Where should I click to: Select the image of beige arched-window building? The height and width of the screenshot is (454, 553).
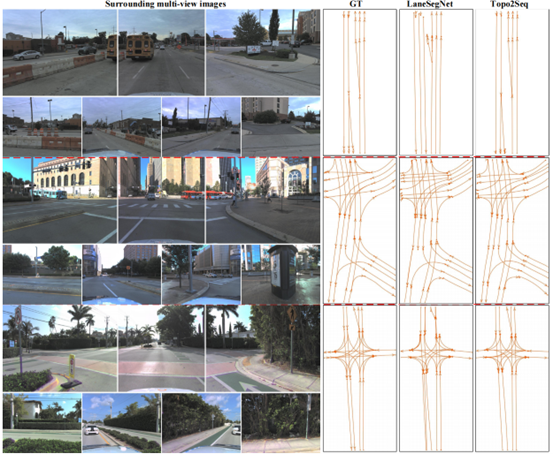coord(60,200)
